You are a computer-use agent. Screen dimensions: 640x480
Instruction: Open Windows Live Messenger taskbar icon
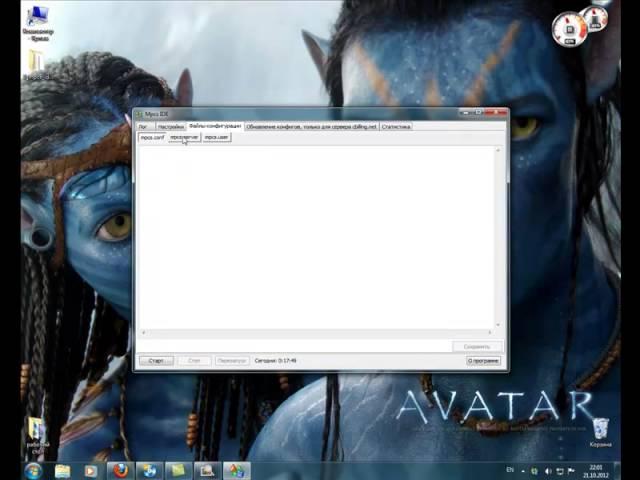149,471
